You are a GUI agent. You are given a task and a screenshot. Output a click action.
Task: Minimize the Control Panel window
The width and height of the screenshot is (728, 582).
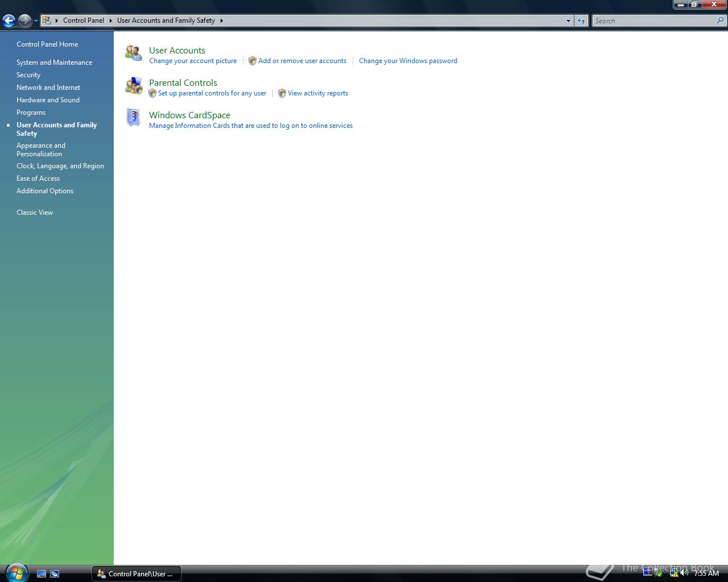click(x=681, y=5)
